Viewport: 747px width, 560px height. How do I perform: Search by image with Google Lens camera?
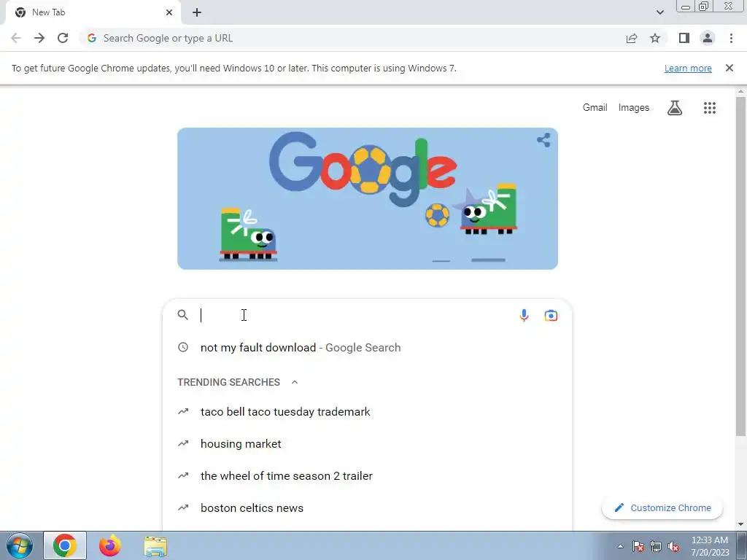(551, 315)
